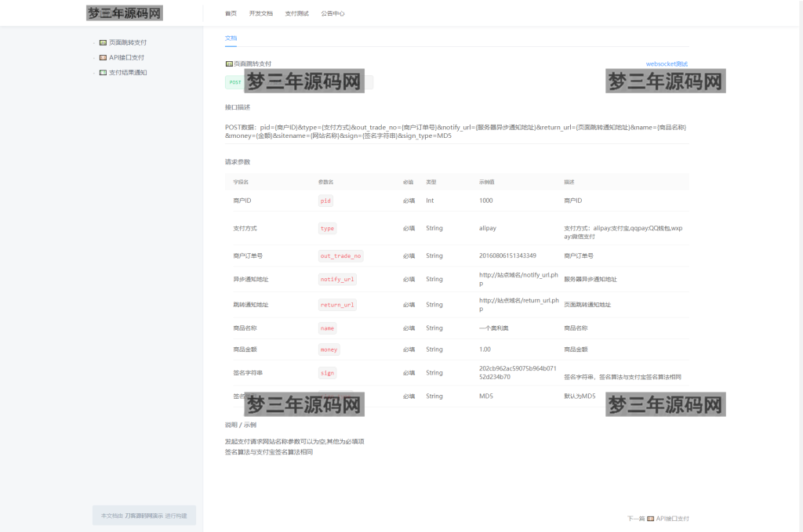Click the pid parameter tag
This screenshot has height=532, width=803.
coord(325,201)
